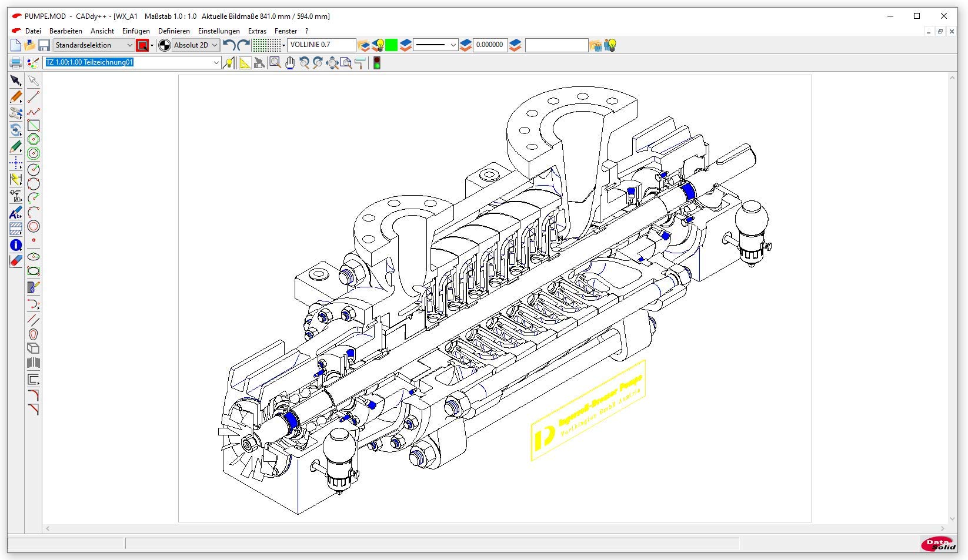The image size is (968, 560).
Task: Select the text tool with letter A
Action: point(16,213)
